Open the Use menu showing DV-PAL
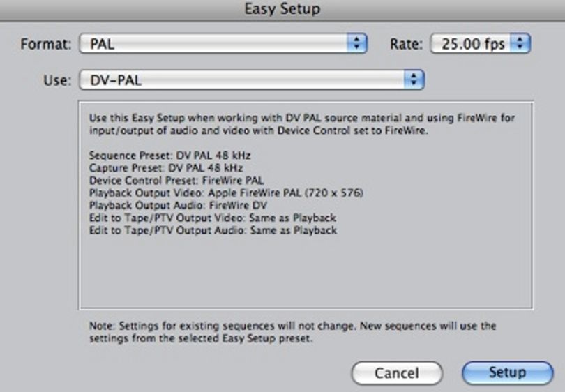Image resolution: width=565 pixels, height=392 pixels. point(252,80)
